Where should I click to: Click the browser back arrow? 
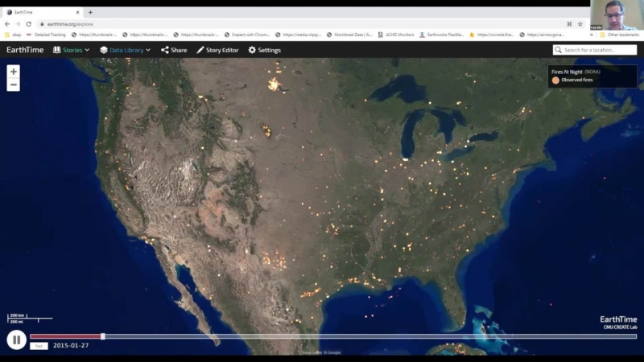8,24
